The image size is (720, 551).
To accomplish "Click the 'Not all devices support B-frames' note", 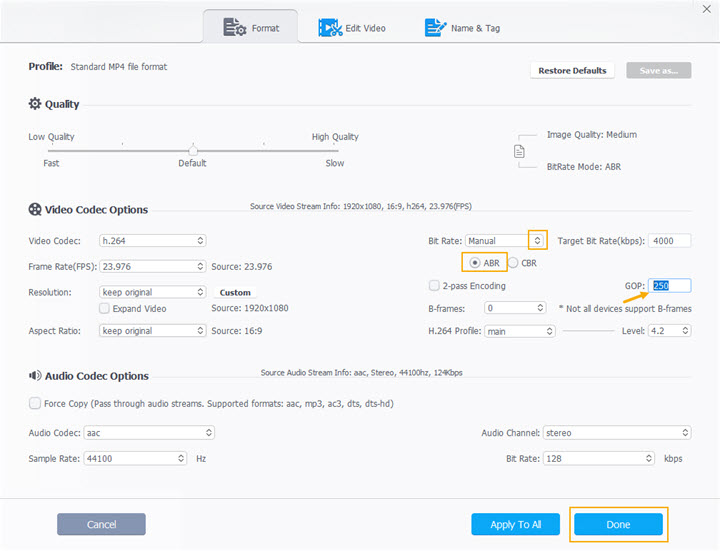I will 625,309.
